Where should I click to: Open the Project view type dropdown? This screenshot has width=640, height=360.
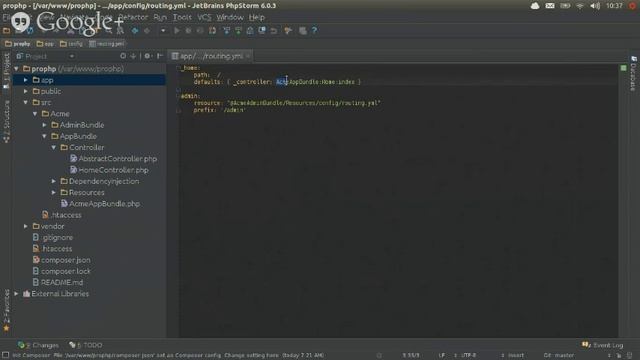point(71,56)
